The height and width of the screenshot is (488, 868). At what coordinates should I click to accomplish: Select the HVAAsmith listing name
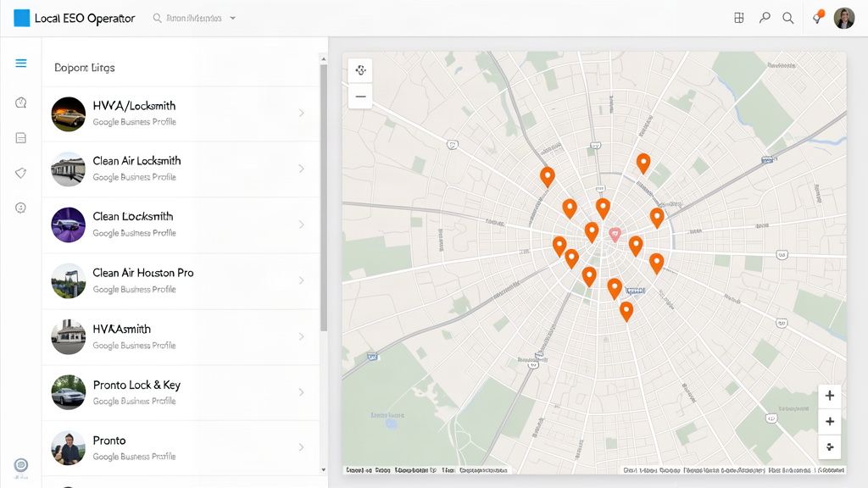122,330
